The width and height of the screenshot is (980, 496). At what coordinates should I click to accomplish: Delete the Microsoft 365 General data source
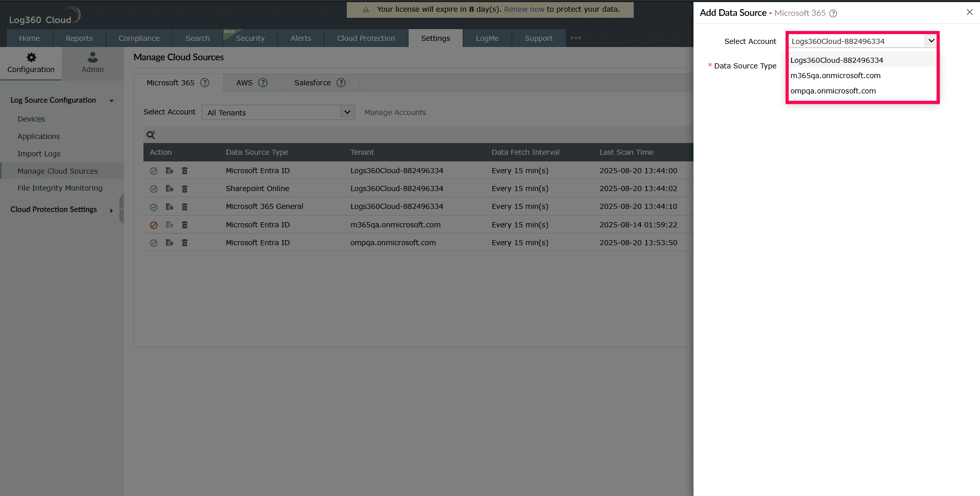pyautogui.click(x=185, y=206)
